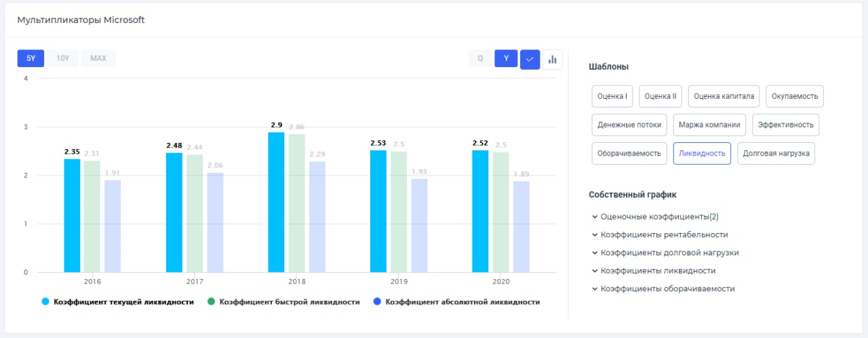Click the Собственный график heading

click(633, 194)
